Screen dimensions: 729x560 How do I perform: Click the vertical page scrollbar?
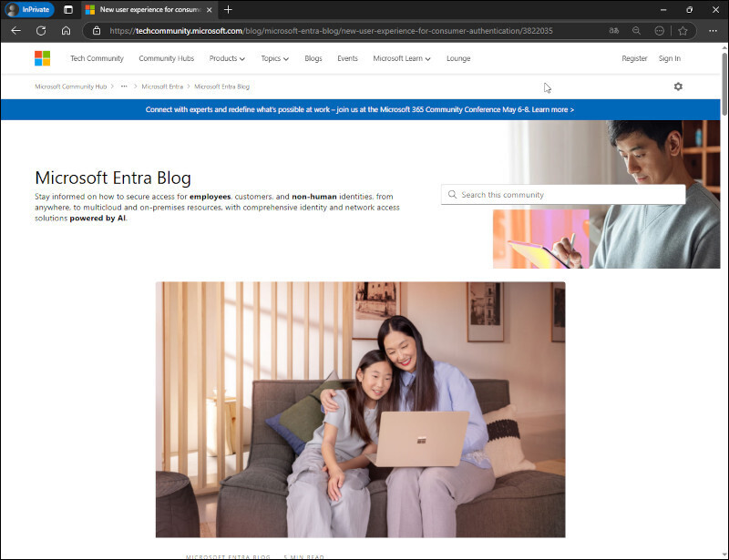[724, 84]
